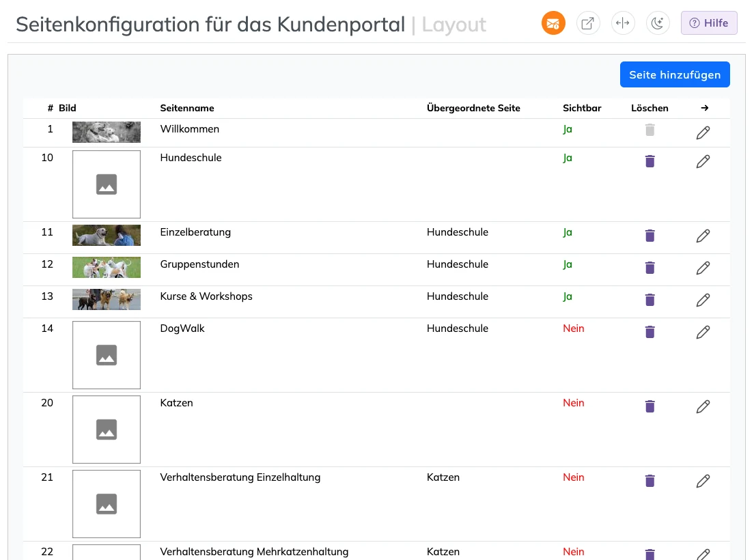Click parent page Hundeschule in Einzelberatung row
Image resolution: width=754 pixels, height=560 pixels.
pyautogui.click(x=458, y=233)
